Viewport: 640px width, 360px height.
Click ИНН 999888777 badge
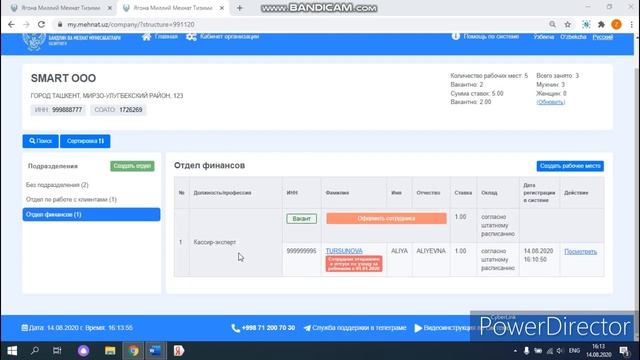tap(58, 110)
